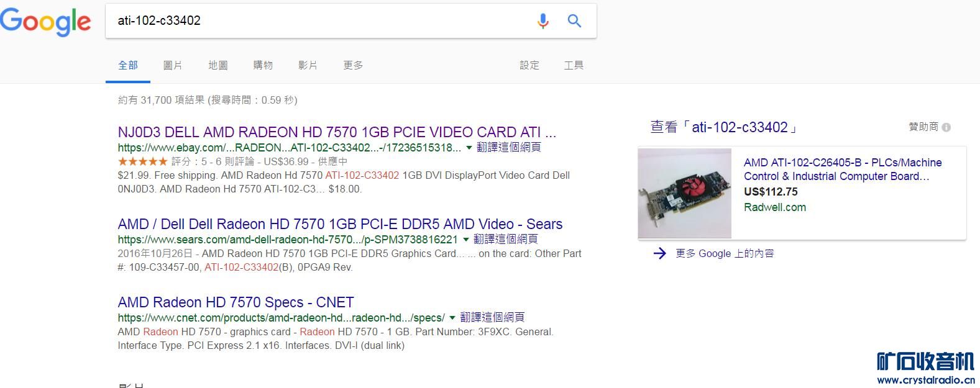Open the 更多 tab menu

pyautogui.click(x=353, y=65)
